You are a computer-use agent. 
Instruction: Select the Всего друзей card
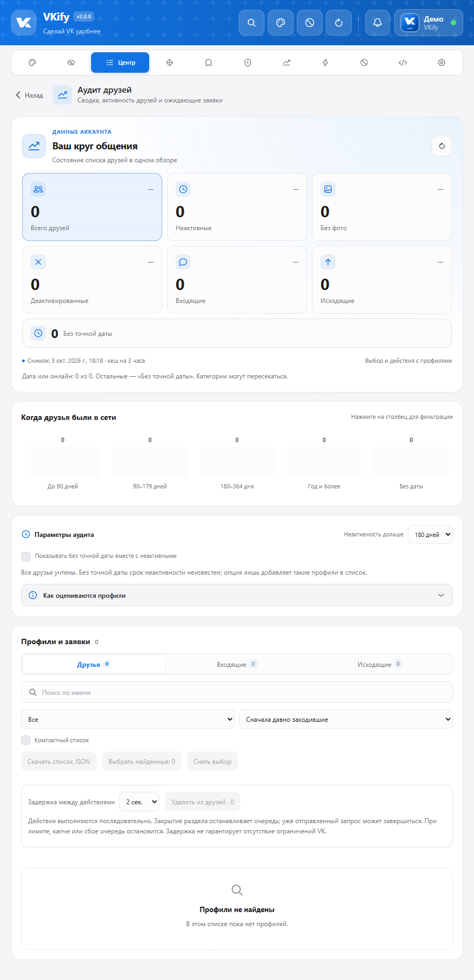coord(92,207)
